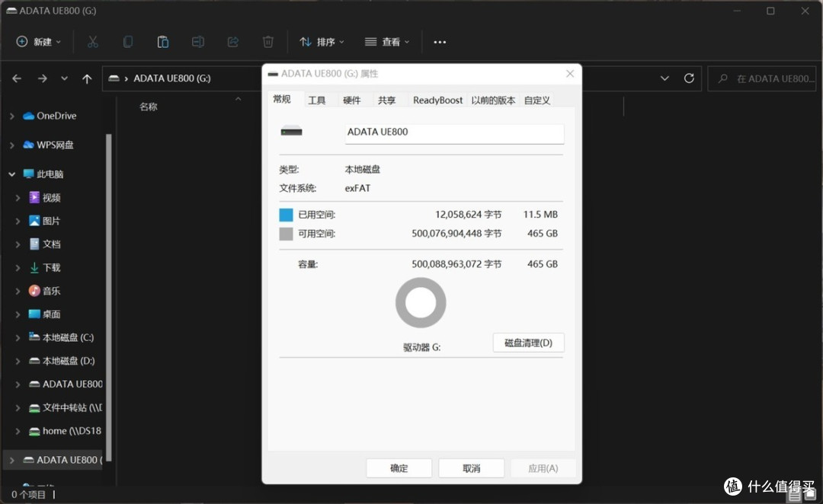Viewport: 823px width, 504px height.
Task: Expand the 本地磁盘 (C:) node
Action: click(x=18, y=337)
